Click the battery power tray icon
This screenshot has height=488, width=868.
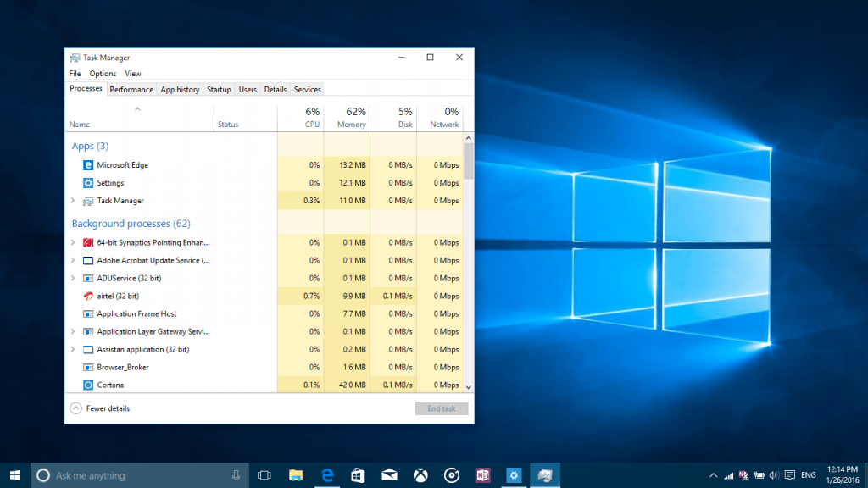(759, 475)
